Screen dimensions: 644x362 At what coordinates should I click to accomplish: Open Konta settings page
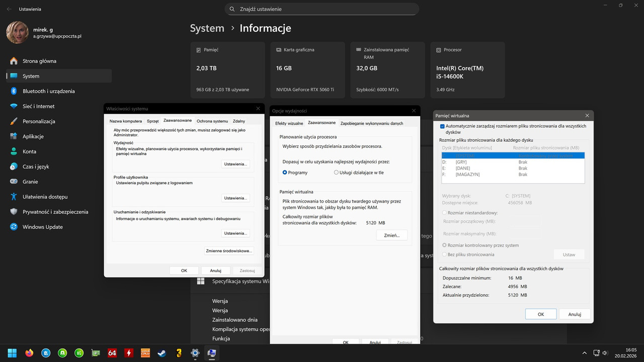click(x=59, y=151)
